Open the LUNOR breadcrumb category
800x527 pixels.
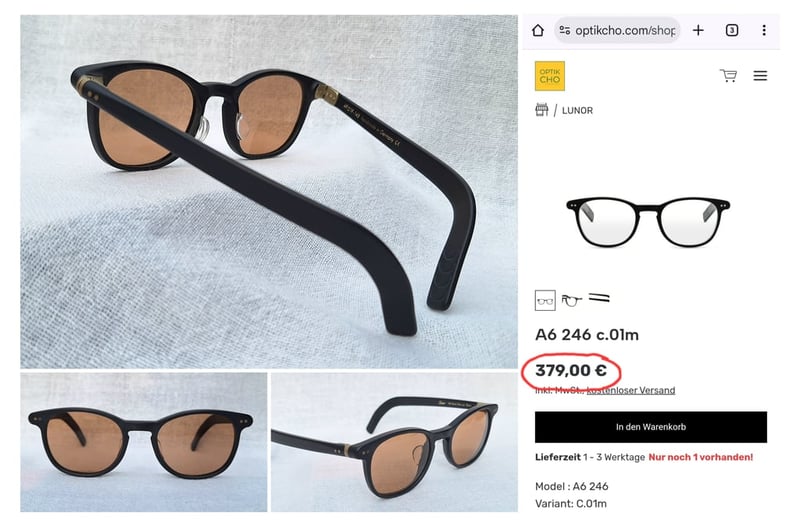577,110
